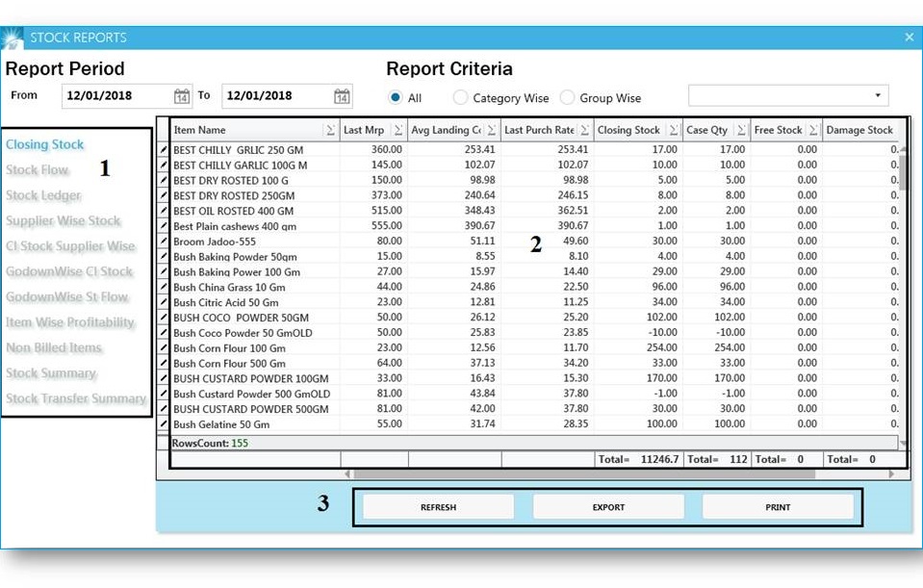The width and height of the screenshot is (923, 588).
Task: Open the report criteria dropdown list
Action: (x=876, y=95)
